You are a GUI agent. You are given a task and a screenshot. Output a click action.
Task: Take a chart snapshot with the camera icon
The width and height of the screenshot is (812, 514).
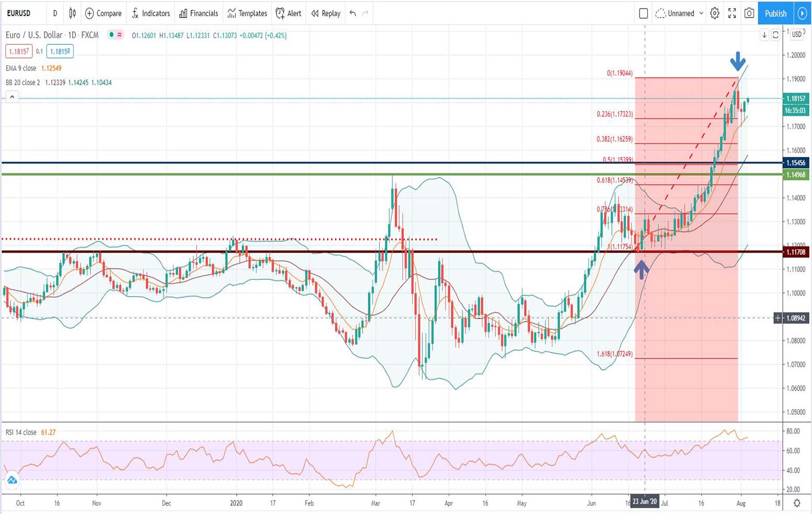[749, 14]
